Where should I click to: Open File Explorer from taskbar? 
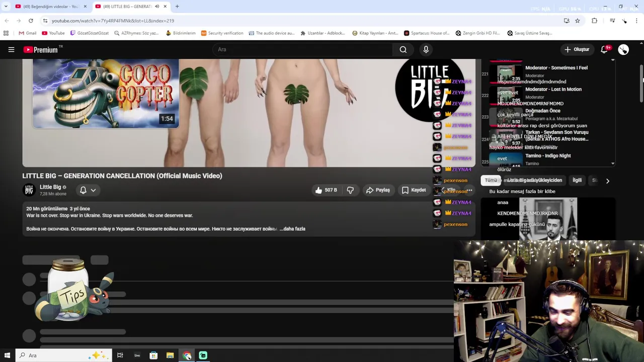pyautogui.click(x=170, y=355)
